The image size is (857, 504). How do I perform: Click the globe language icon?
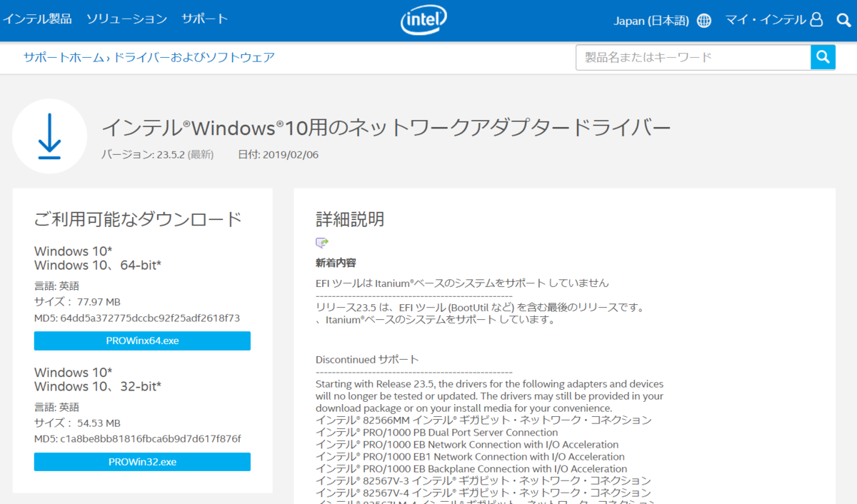[x=704, y=21]
